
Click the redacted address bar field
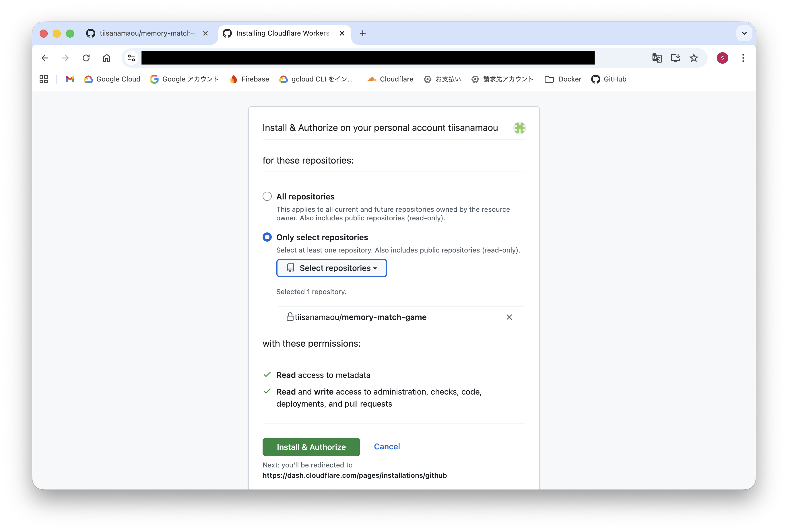[x=368, y=58]
